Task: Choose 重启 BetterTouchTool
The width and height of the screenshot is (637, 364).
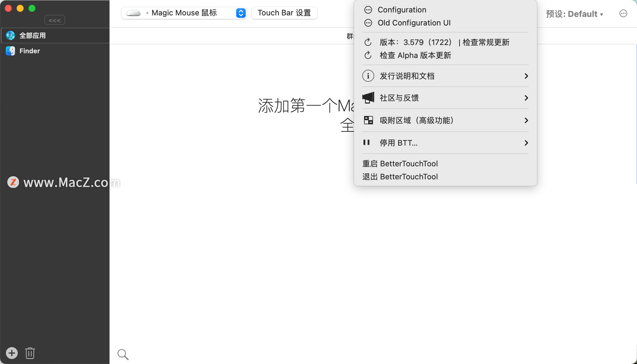Action: (400, 164)
